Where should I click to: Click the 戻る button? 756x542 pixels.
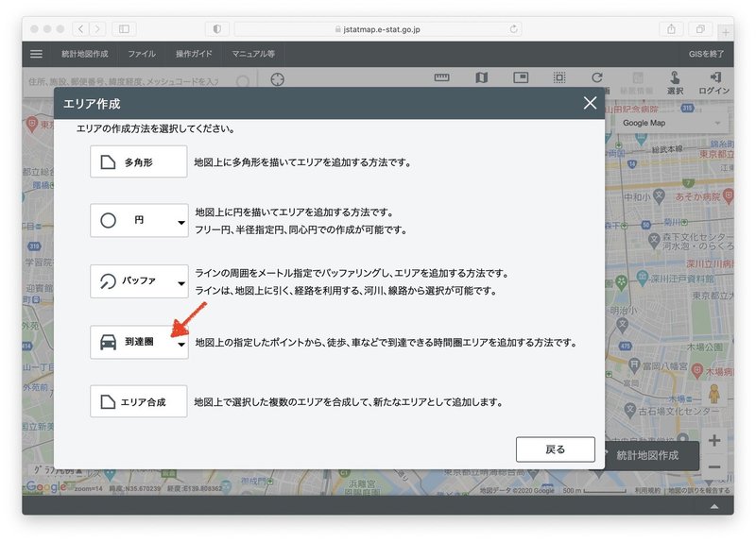(556, 449)
